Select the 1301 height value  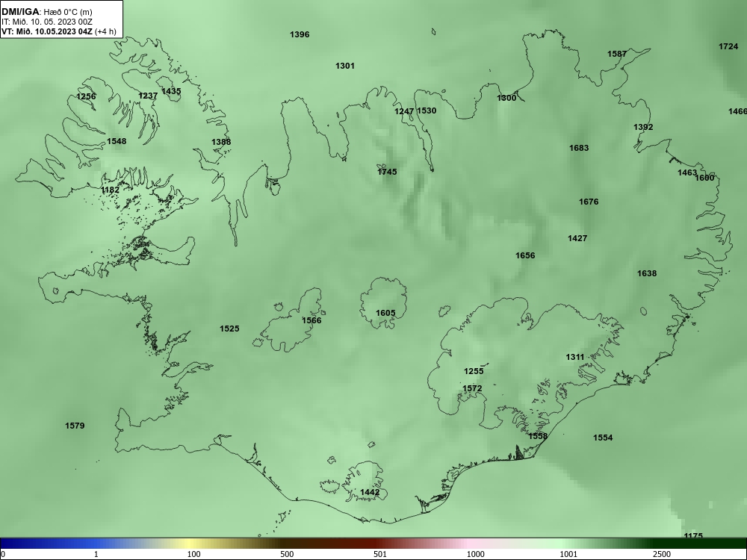pos(345,66)
